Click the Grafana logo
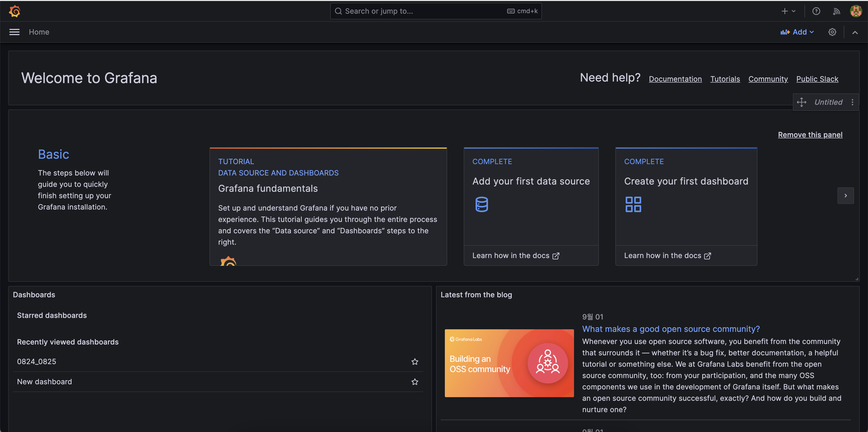Screen dimensions: 868x432 click(x=14, y=11)
